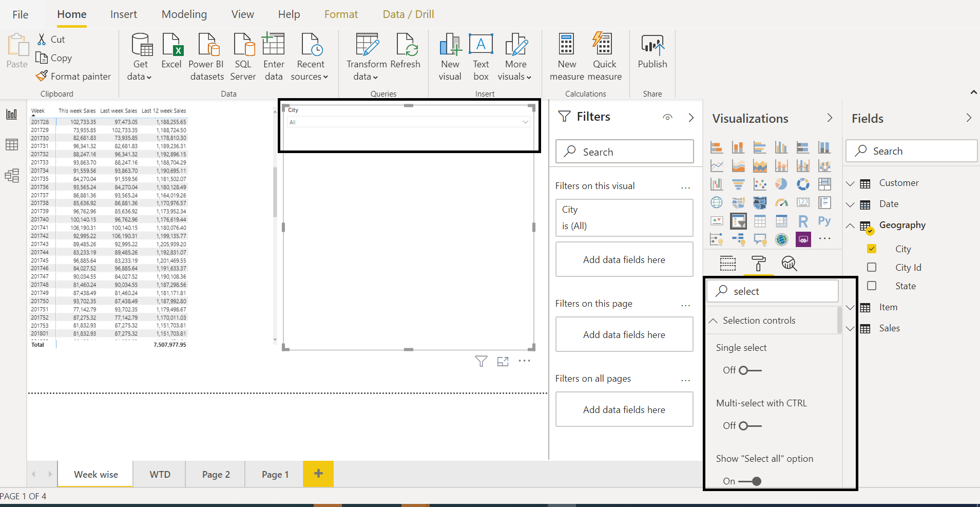Expand the Customer table in Fields
Image resolution: width=980 pixels, height=507 pixels.
pos(850,183)
